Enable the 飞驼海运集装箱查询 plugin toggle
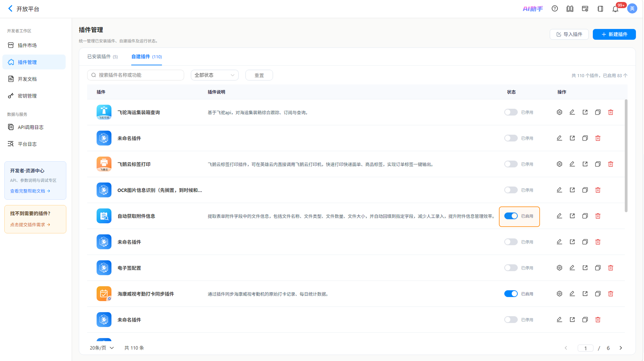644x361 pixels. pos(511,112)
